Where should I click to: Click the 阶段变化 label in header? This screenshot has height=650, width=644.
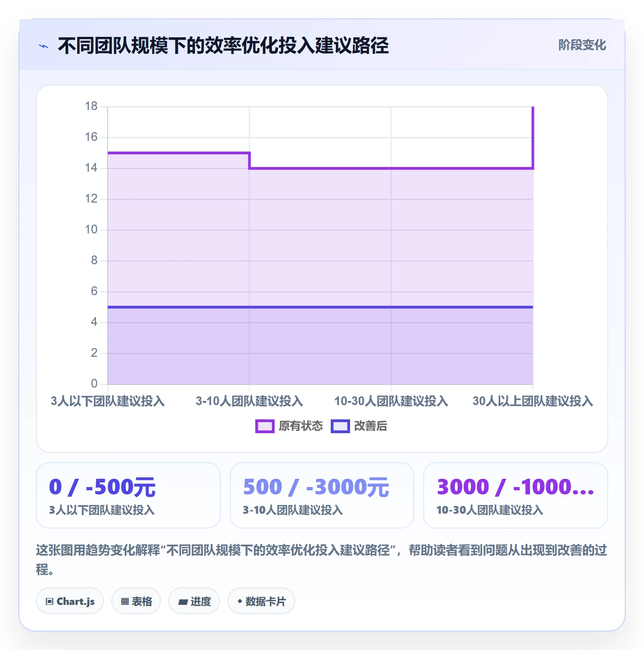click(582, 45)
